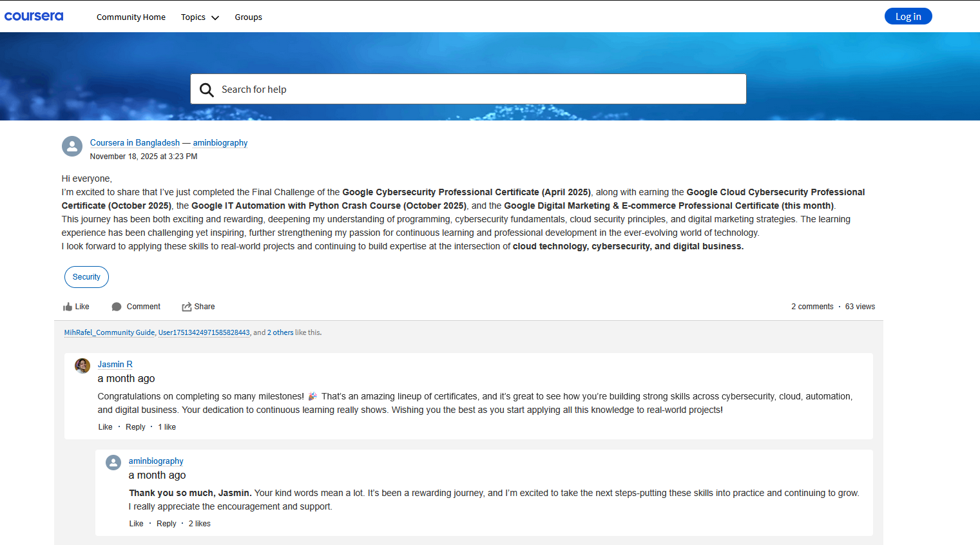
Task: Reply to Jasmin R's comment
Action: click(135, 427)
